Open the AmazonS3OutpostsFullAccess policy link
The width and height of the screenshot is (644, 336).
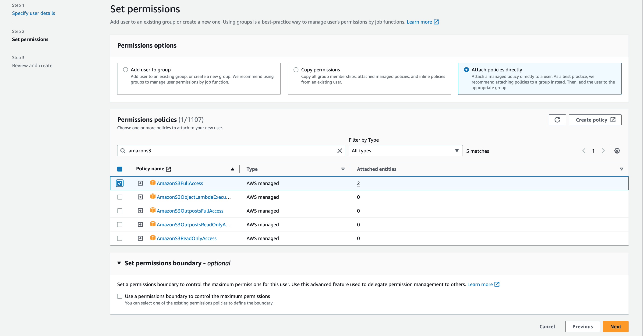pos(190,211)
